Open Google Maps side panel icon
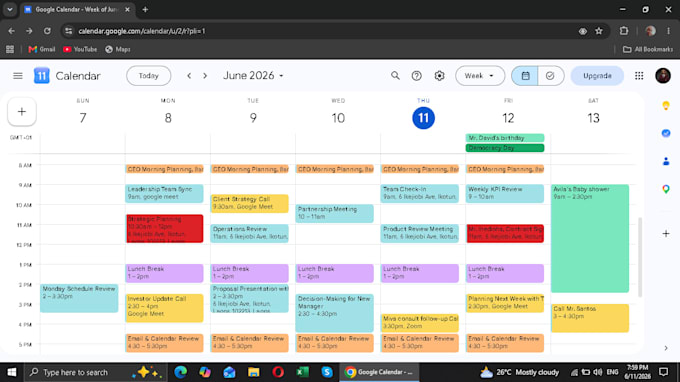 666,189
